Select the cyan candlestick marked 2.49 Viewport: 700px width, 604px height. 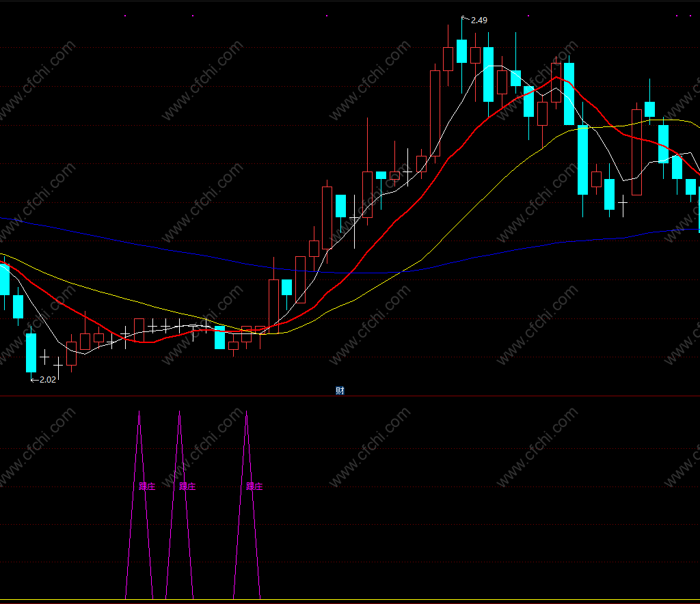pyautogui.click(x=461, y=51)
